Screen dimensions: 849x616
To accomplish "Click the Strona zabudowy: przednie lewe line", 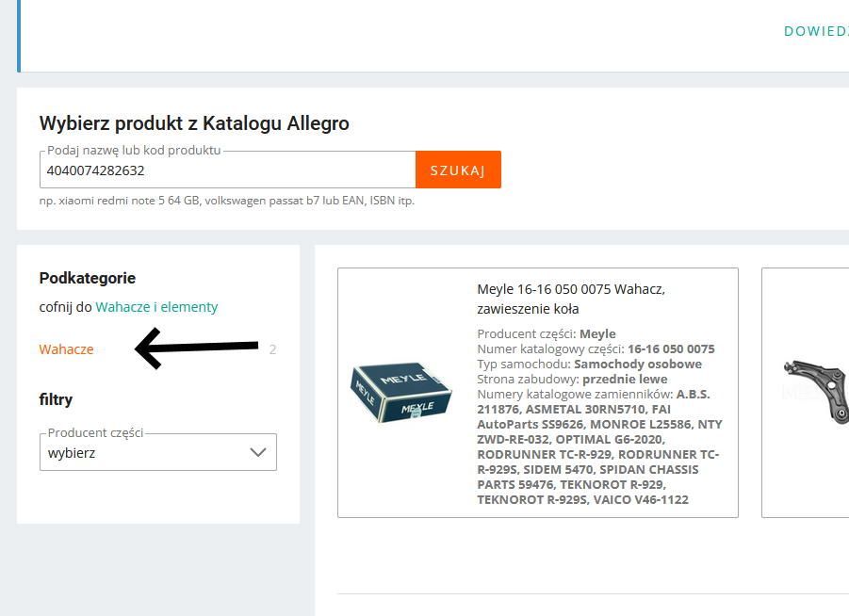I will click(x=572, y=379).
